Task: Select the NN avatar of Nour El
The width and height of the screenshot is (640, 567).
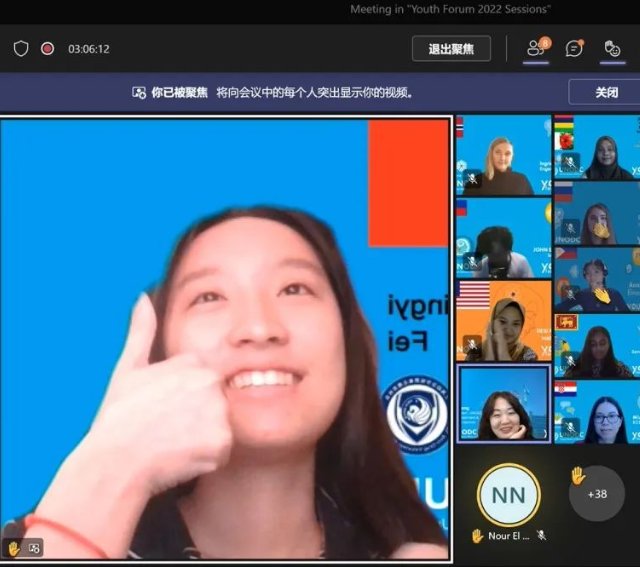Action: coord(508,494)
